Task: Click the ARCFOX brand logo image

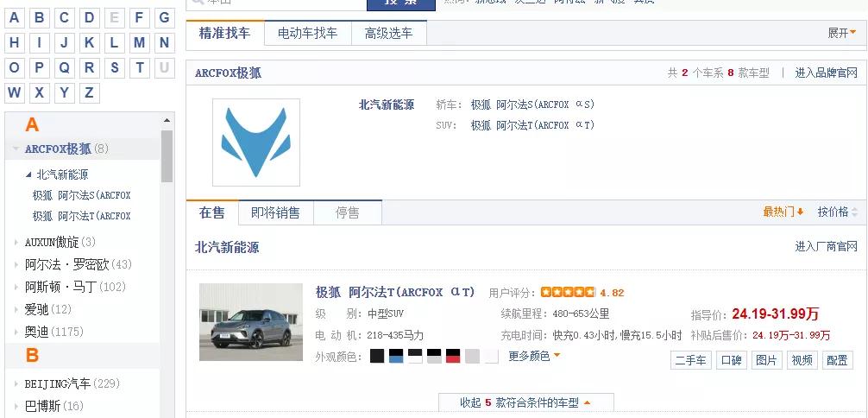Action: (x=256, y=142)
